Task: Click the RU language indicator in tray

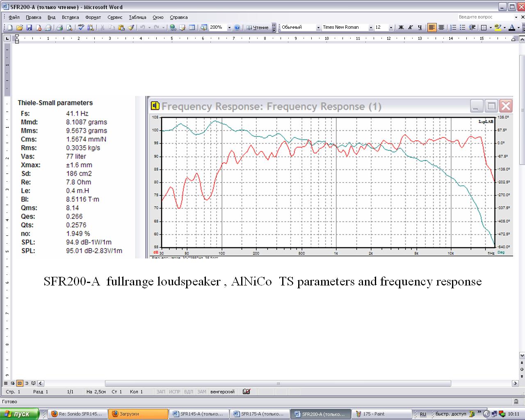Action: 423,414
